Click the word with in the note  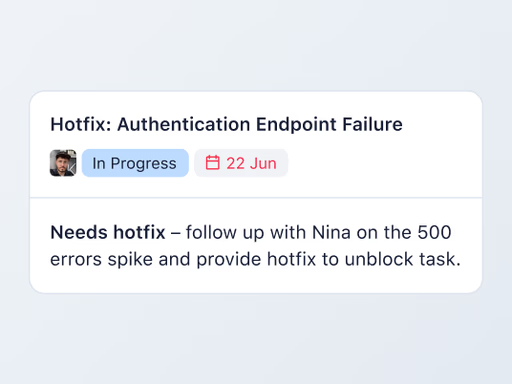[x=288, y=232]
